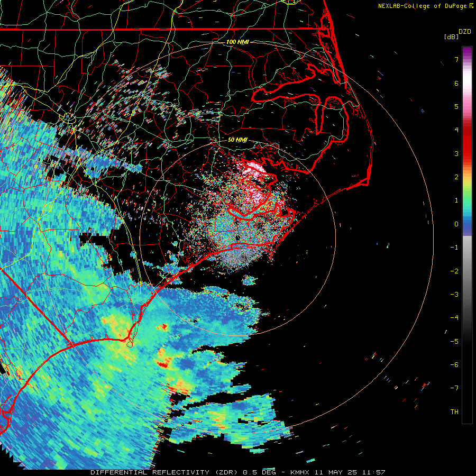Click the ZDR color scale bar
This screenshot has height=476, width=476.
click(x=467, y=235)
